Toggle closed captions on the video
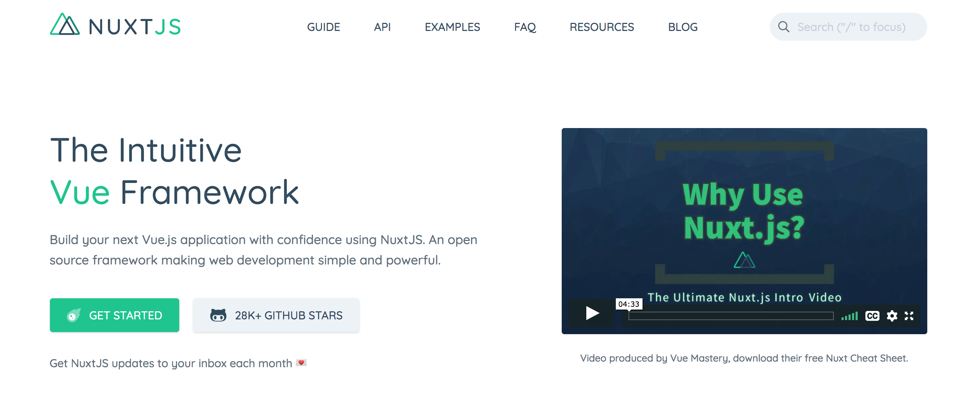Image resolution: width=980 pixels, height=420 pixels. (872, 316)
